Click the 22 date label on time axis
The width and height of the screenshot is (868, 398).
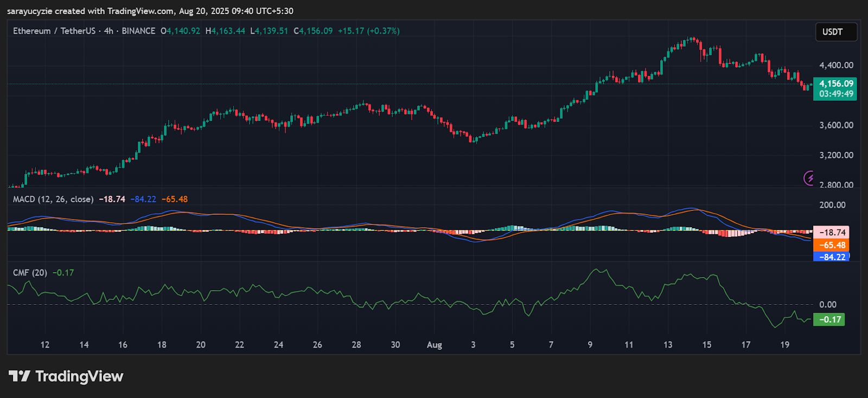pos(239,345)
